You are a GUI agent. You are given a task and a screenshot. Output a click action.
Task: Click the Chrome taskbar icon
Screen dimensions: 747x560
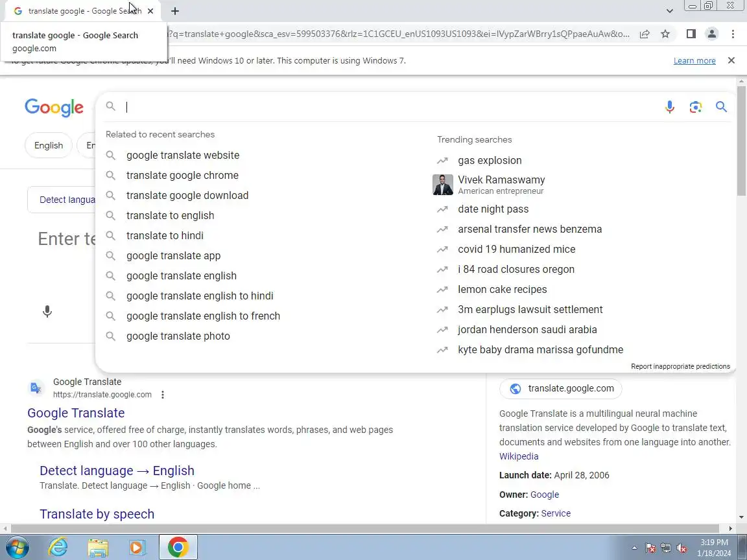pos(178,547)
